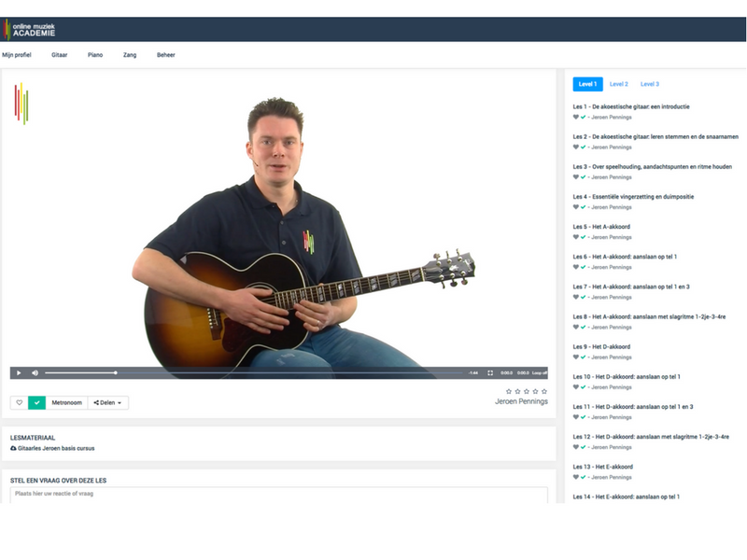
Task: Click the Online Muziek Academie logo
Action: [30, 29]
